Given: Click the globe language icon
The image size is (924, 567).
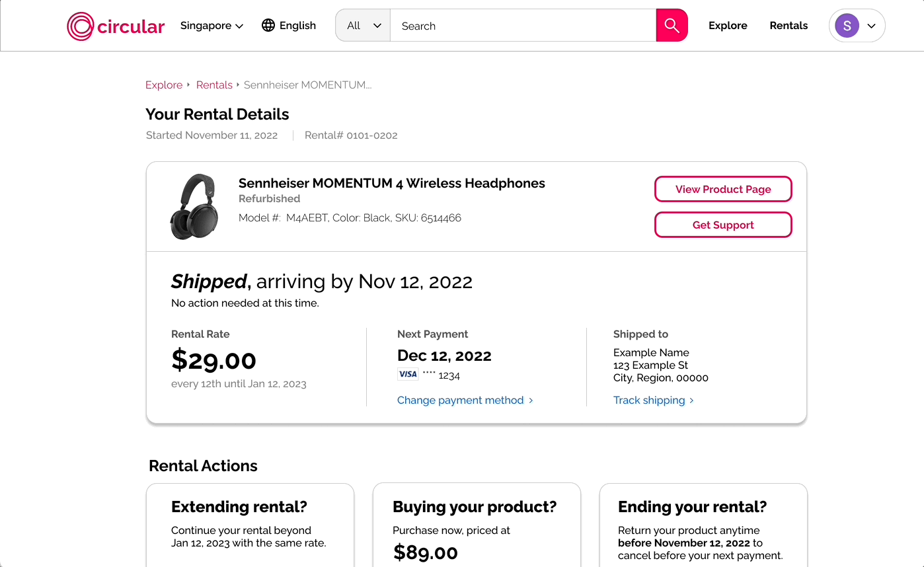Looking at the screenshot, I should coord(268,26).
